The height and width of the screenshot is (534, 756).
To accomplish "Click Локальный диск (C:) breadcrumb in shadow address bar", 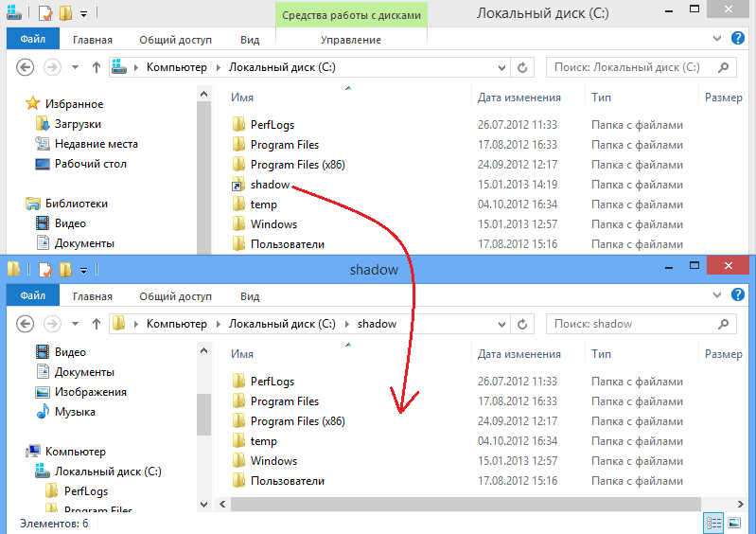I will (x=282, y=324).
